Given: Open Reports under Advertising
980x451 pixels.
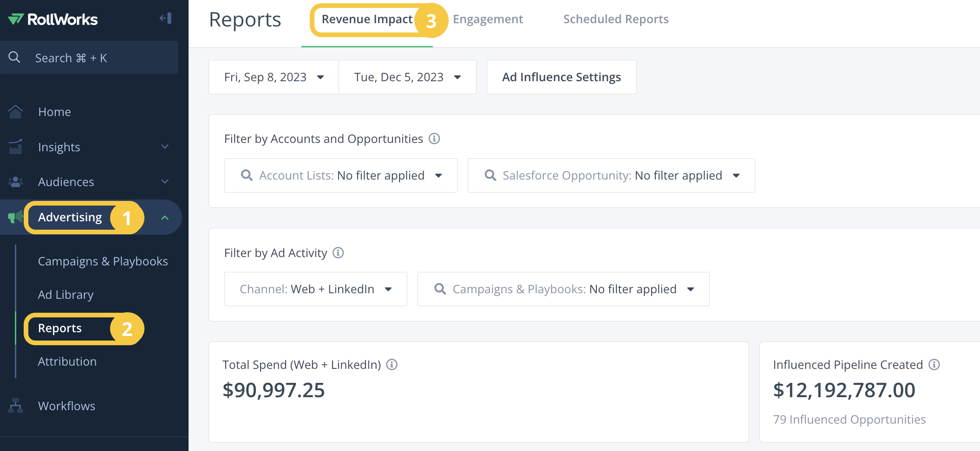Looking at the screenshot, I should coord(60,328).
